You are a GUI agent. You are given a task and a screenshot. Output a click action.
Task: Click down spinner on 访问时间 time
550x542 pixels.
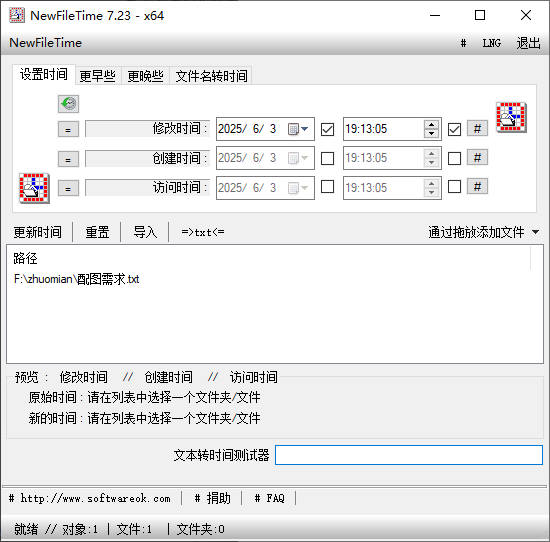tap(431, 192)
